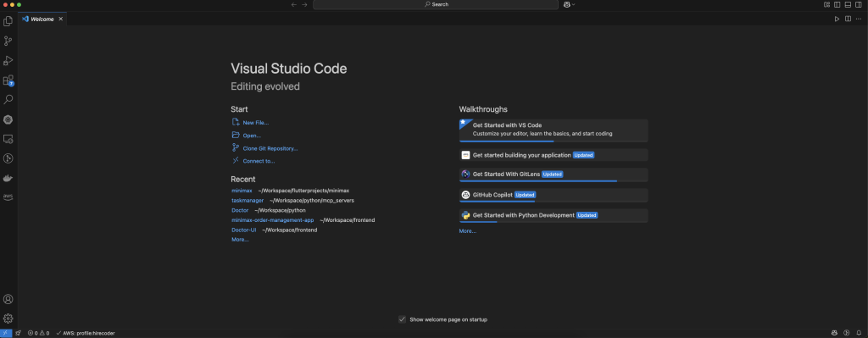Toggle the primary sidebar layout button
Viewport: 868px width, 338px height.
tap(837, 4)
